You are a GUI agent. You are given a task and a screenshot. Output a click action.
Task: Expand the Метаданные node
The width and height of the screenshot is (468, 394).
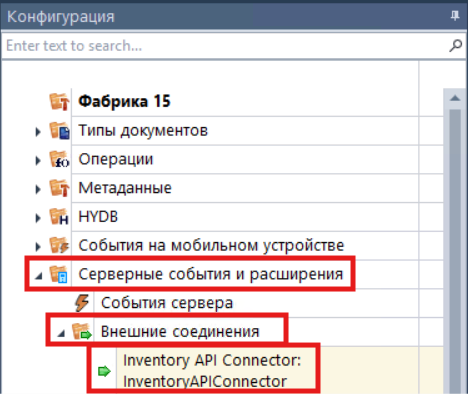click(x=38, y=189)
